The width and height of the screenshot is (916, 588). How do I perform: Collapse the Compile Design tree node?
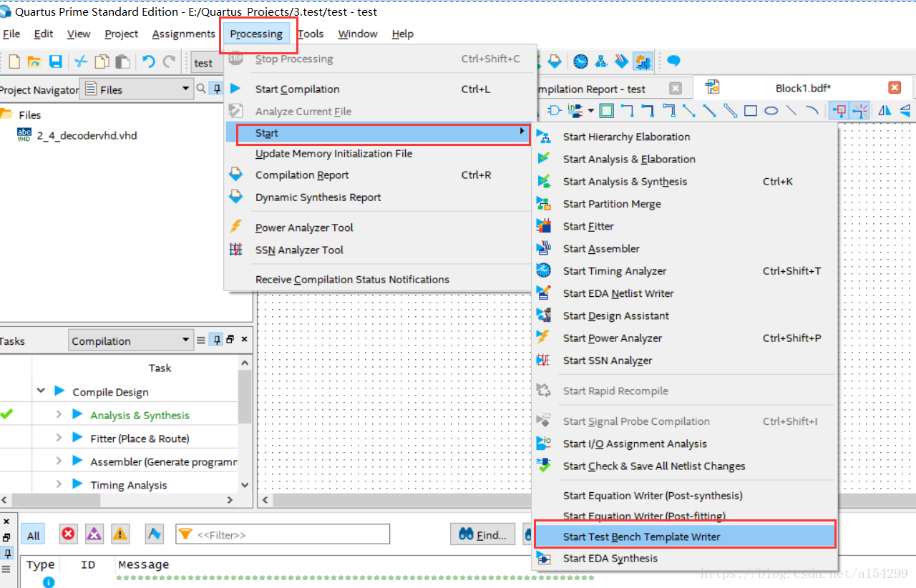point(41,391)
